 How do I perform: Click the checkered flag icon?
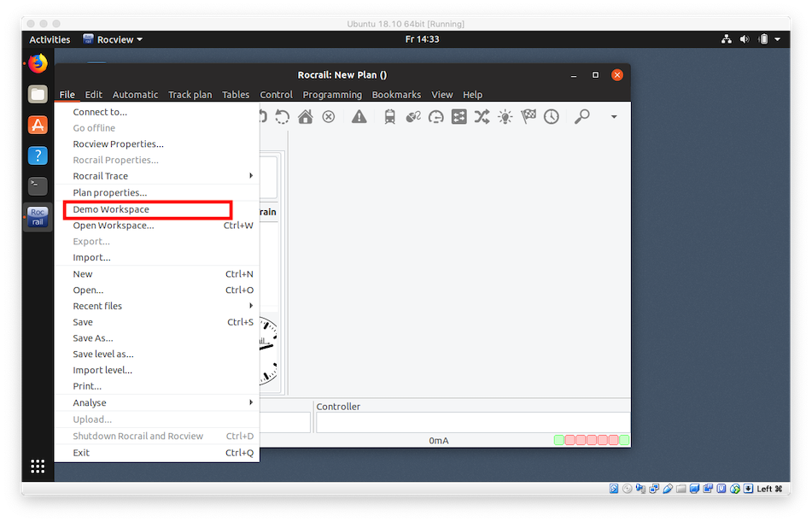point(529,117)
